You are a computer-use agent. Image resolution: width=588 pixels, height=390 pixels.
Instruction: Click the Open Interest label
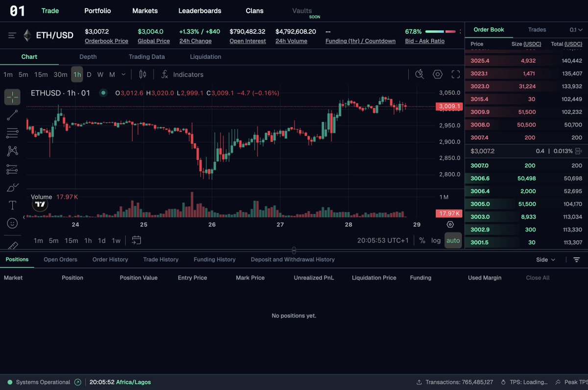[x=247, y=41]
